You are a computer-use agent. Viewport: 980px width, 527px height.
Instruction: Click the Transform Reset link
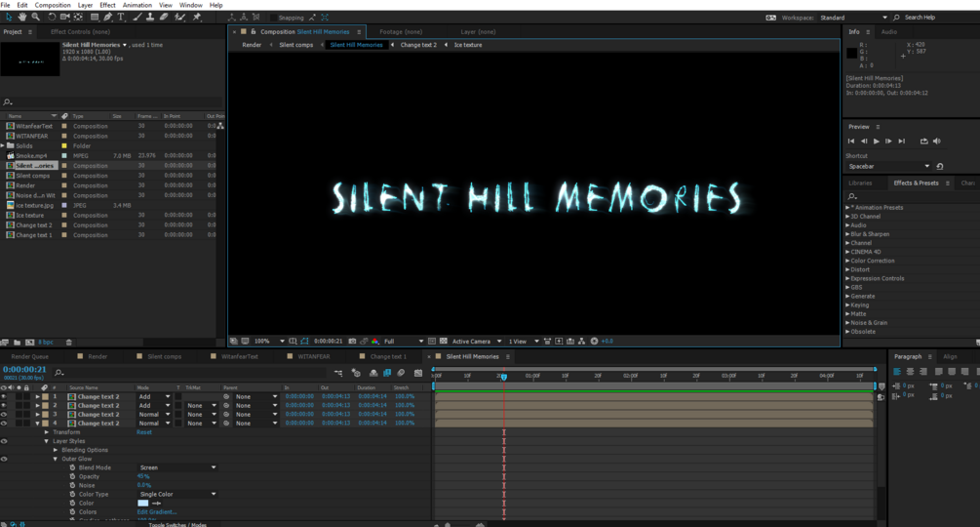[x=143, y=432]
